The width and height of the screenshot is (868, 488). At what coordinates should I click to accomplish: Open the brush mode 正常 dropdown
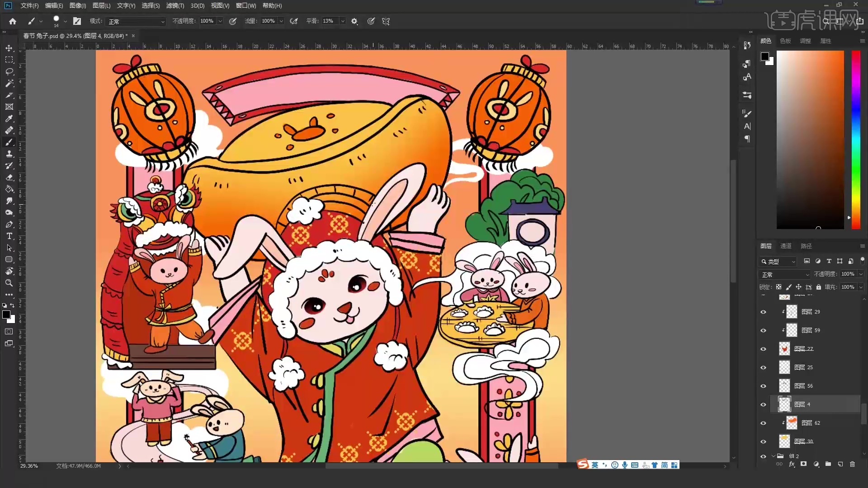coord(136,21)
